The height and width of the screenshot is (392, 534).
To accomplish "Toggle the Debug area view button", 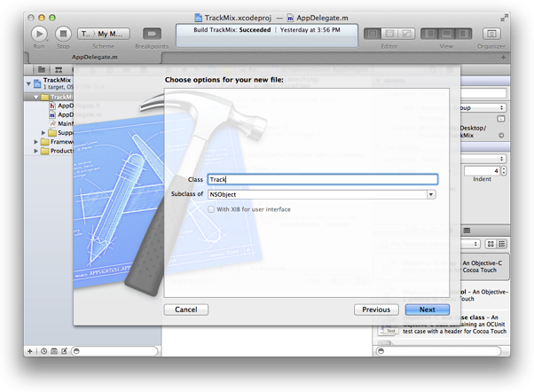I will coord(446,34).
